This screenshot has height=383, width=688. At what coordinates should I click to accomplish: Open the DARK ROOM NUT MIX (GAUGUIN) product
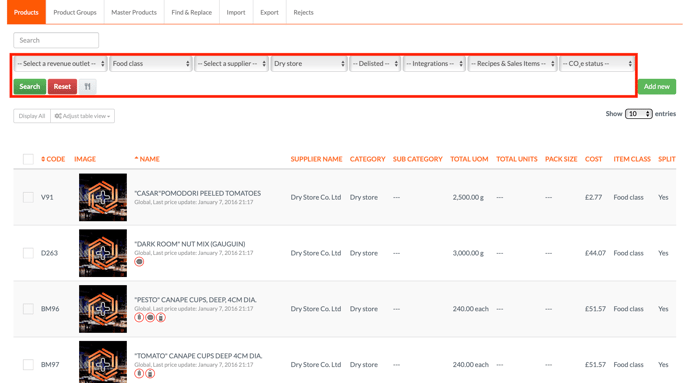tap(190, 244)
